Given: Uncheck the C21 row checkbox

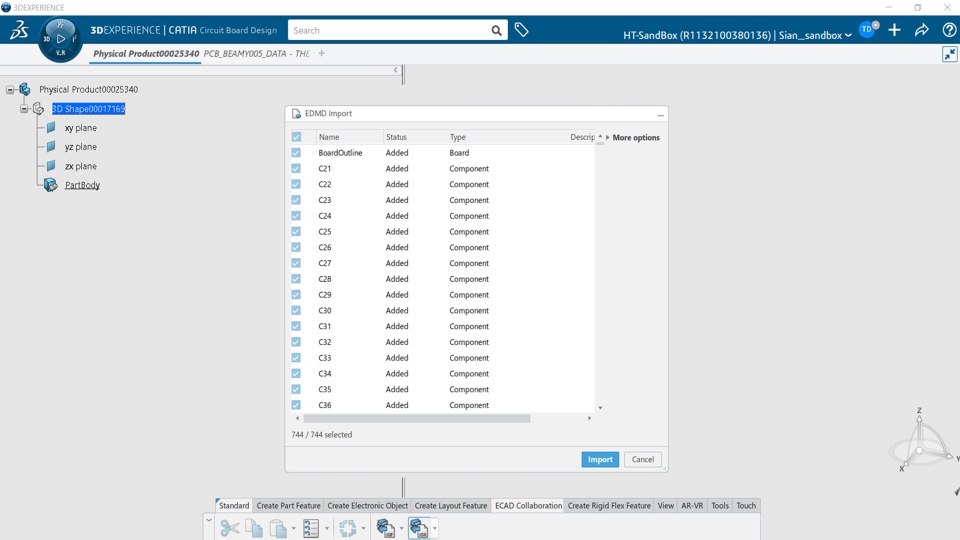Looking at the screenshot, I should tap(296, 168).
